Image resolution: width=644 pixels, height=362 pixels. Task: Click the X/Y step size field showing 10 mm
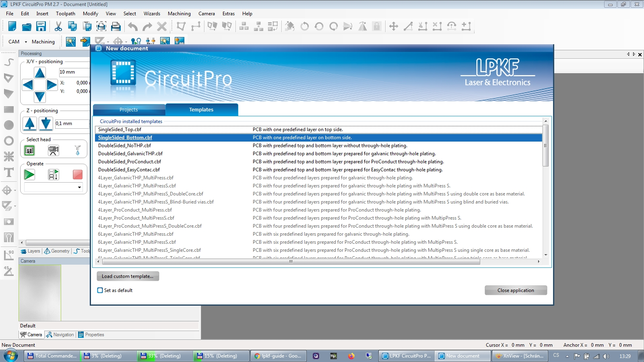(74, 72)
